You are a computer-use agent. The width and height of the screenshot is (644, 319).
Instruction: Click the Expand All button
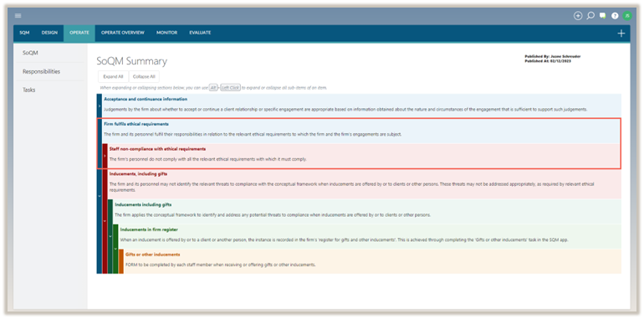pyautogui.click(x=114, y=76)
